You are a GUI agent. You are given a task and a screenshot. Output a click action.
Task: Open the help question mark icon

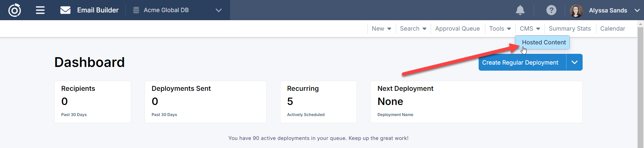click(551, 10)
